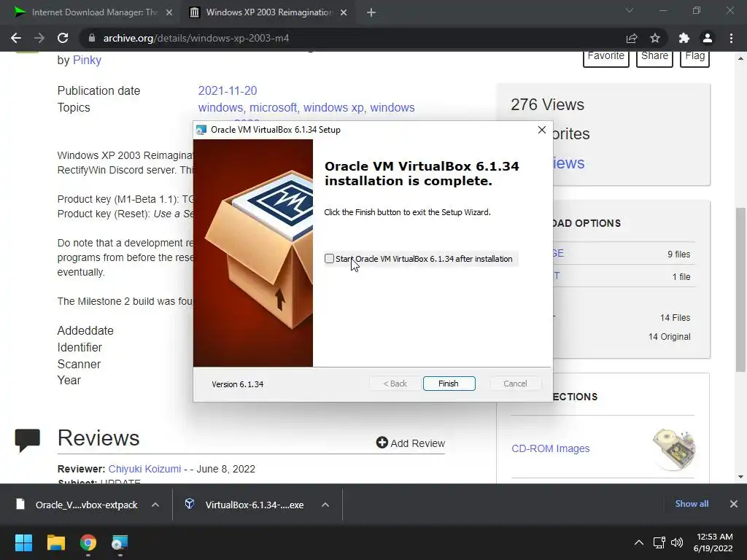Close the Internet Download Manager tab
This screenshot has height=560, width=747.
[169, 12]
